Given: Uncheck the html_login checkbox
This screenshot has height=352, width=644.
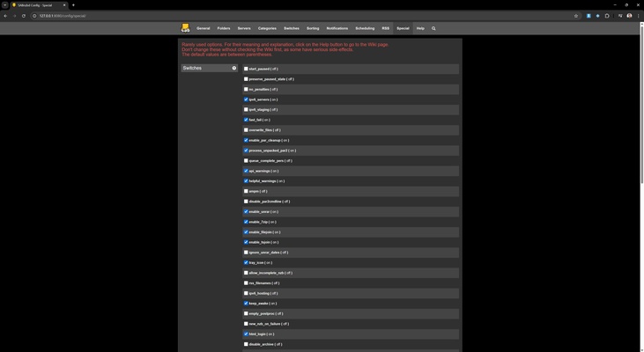Looking at the screenshot, I should tap(246, 334).
